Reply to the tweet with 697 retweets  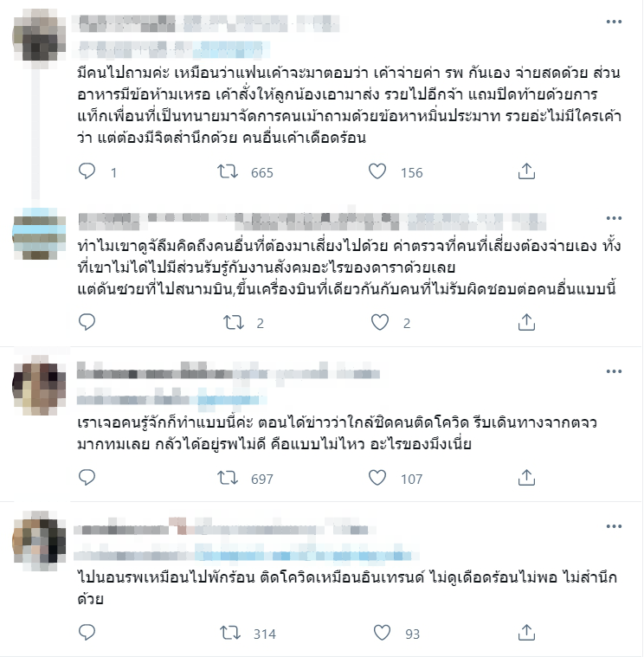pos(87,478)
